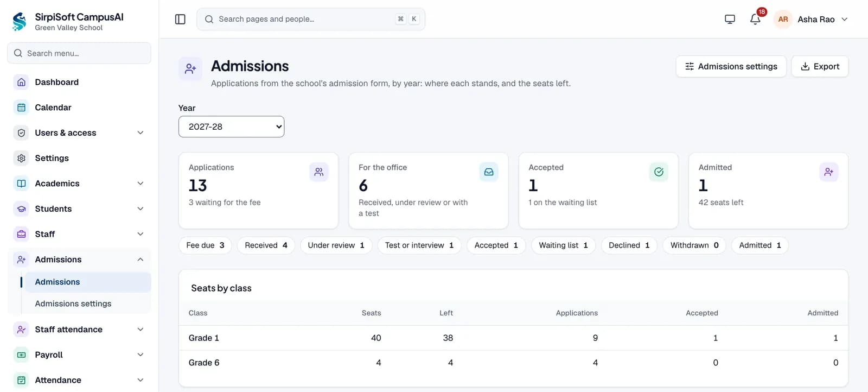Click the Dashboard home icon
Image resolution: width=868 pixels, height=392 pixels.
(21, 82)
